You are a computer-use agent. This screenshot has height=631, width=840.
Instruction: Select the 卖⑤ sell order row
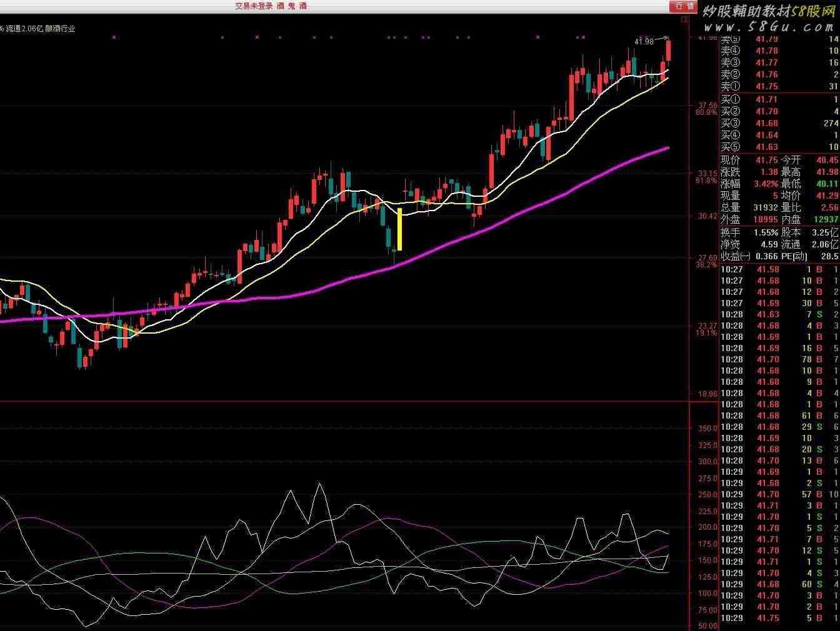tap(779, 39)
